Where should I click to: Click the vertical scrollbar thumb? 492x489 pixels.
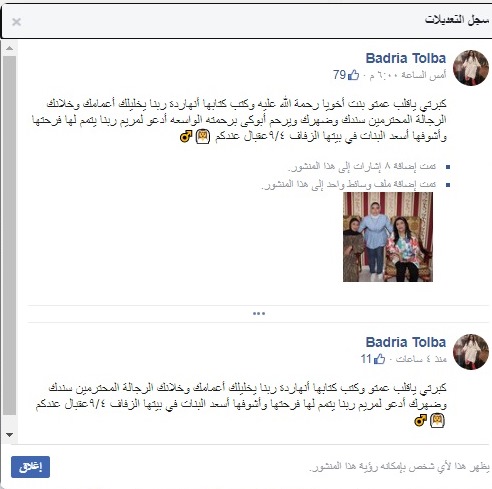pos(9,235)
